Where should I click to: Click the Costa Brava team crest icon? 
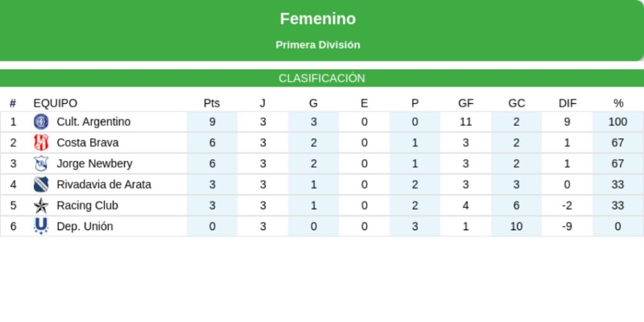pyautogui.click(x=41, y=143)
